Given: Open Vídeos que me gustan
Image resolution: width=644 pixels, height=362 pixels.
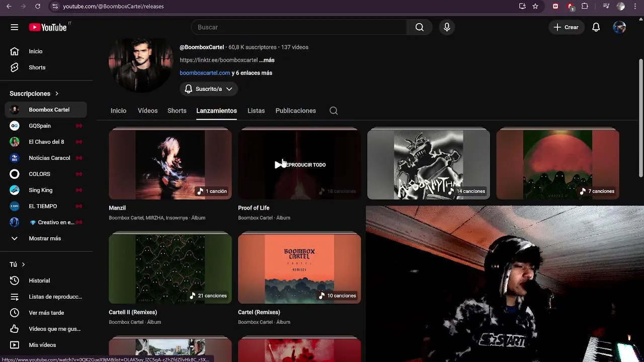Looking at the screenshot, I should (46, 329).
